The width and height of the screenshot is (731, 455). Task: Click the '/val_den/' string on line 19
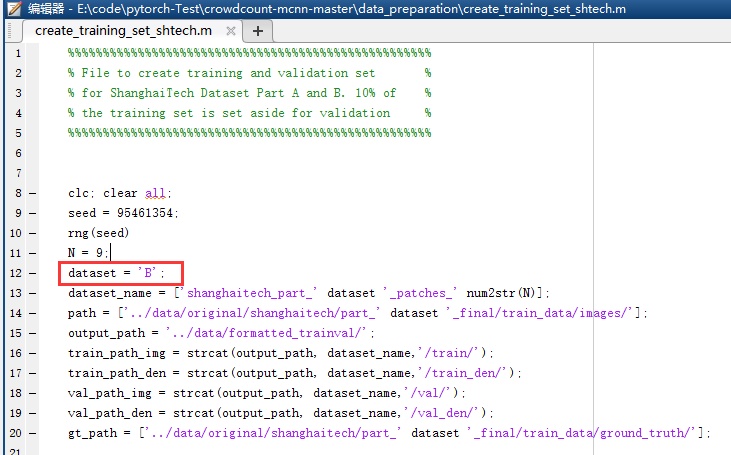click(442, 414)
